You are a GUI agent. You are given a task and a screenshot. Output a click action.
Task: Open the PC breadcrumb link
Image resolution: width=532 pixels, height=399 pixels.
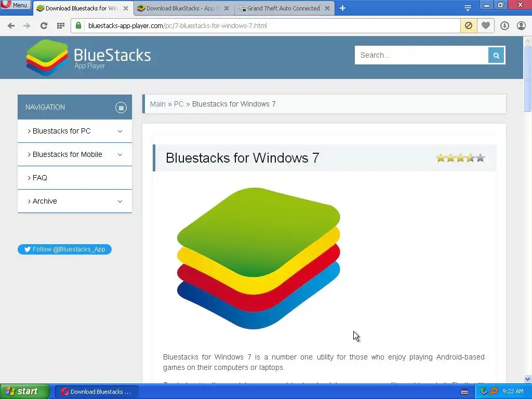(x=179, y=104)
